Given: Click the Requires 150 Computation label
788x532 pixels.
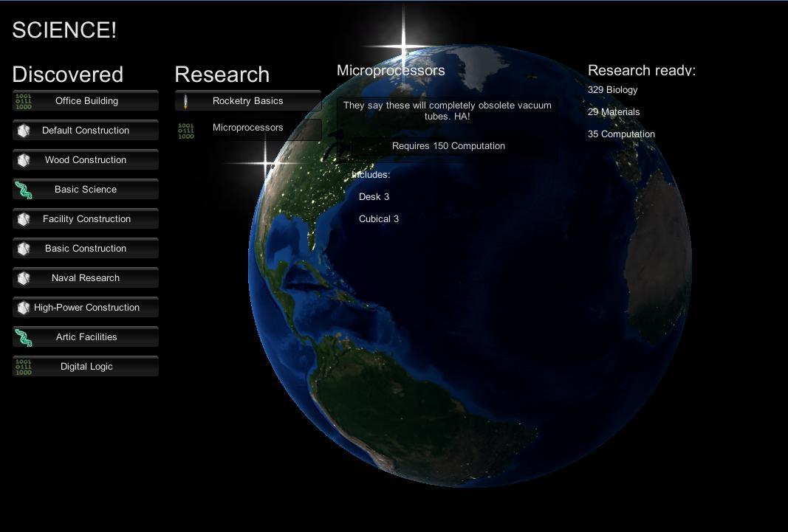Looking at the screenshot, I should [x=448, y=146].
